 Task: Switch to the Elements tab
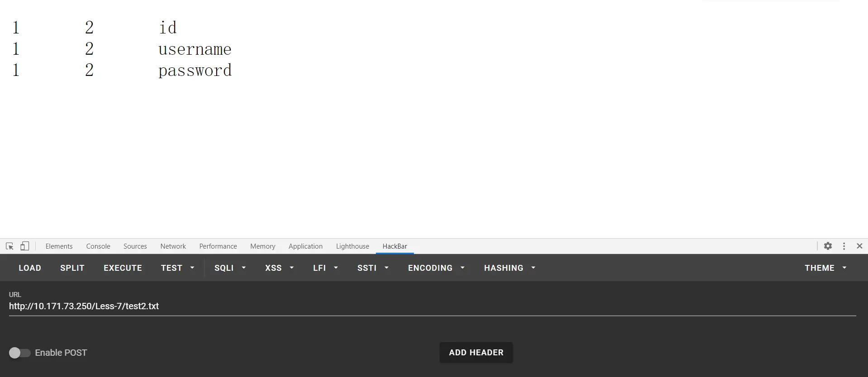click(59, 246)
